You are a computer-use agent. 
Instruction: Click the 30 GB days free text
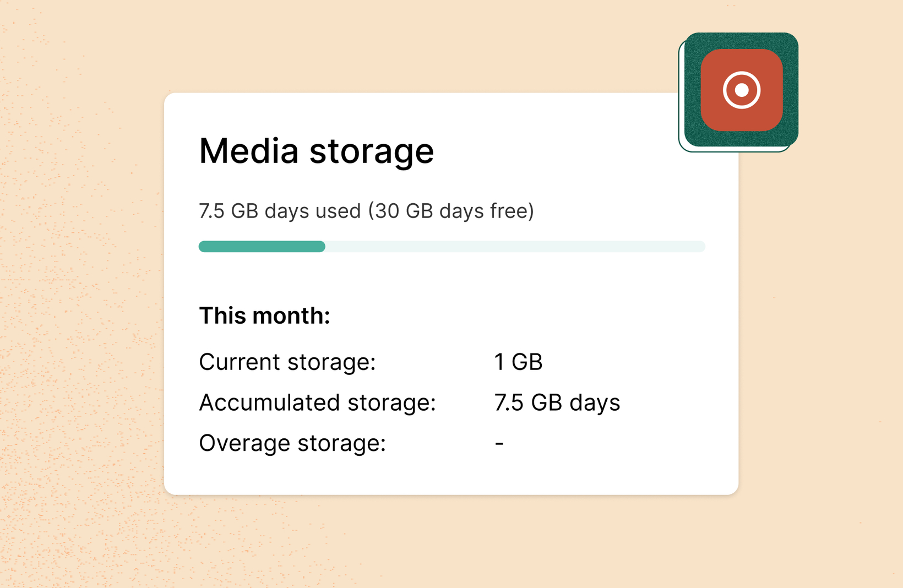tap(451, 211)
